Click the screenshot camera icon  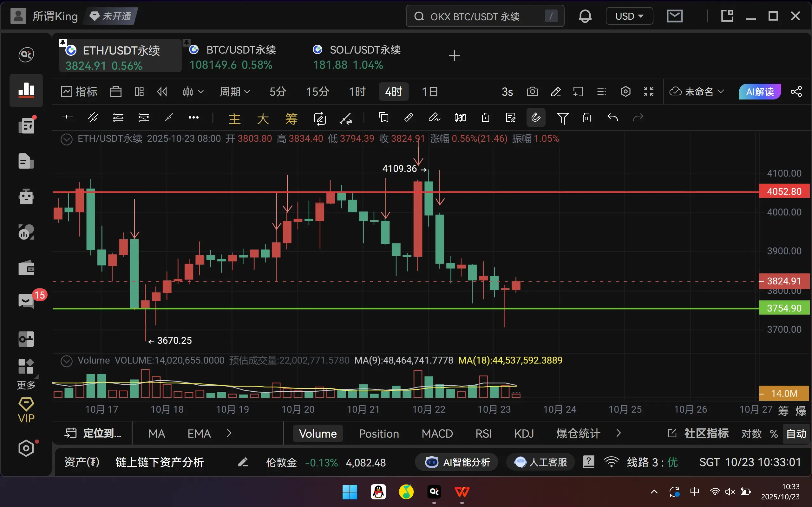pos(533,92)
